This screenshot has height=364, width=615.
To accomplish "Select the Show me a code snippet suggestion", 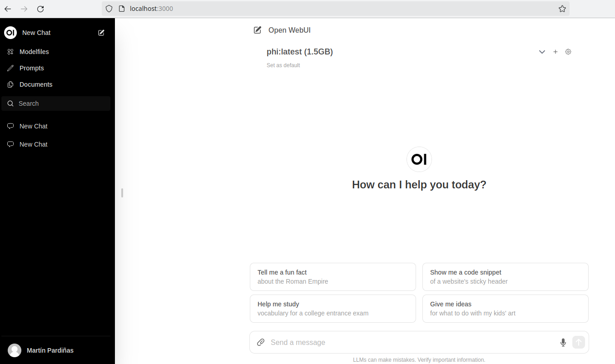I will pyautogui.click(x=505, y=277).
